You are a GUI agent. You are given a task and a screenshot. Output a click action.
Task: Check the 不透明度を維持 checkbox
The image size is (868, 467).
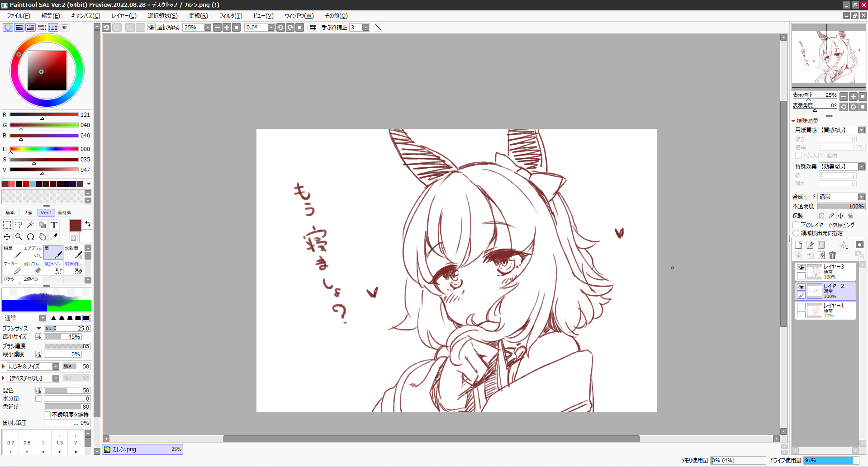47,415
